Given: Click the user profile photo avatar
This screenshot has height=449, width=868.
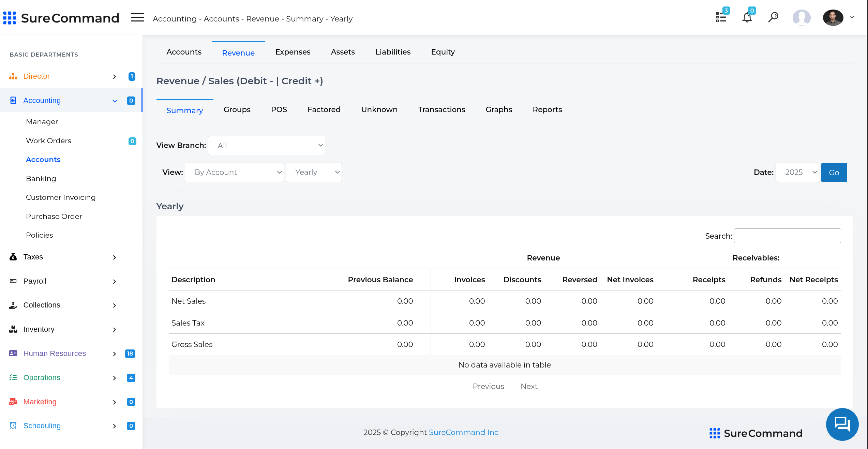Looking at the screenshot, I should coord(833,17).
